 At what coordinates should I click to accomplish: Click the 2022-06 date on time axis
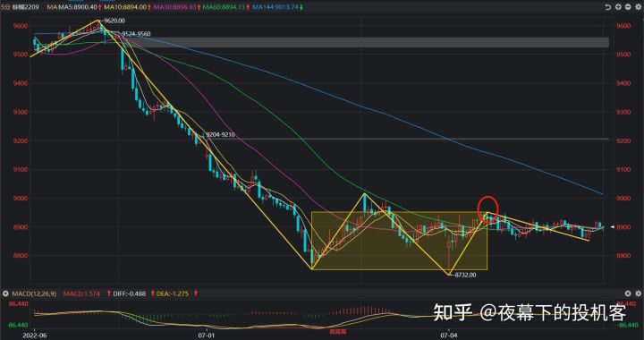pos(36,335)
